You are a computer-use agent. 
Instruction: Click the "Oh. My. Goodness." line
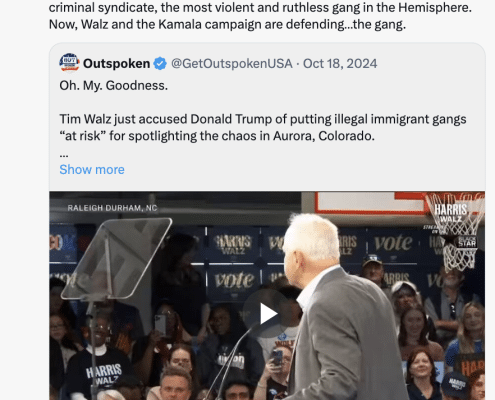pyautogui.click(x=114, y=86)
